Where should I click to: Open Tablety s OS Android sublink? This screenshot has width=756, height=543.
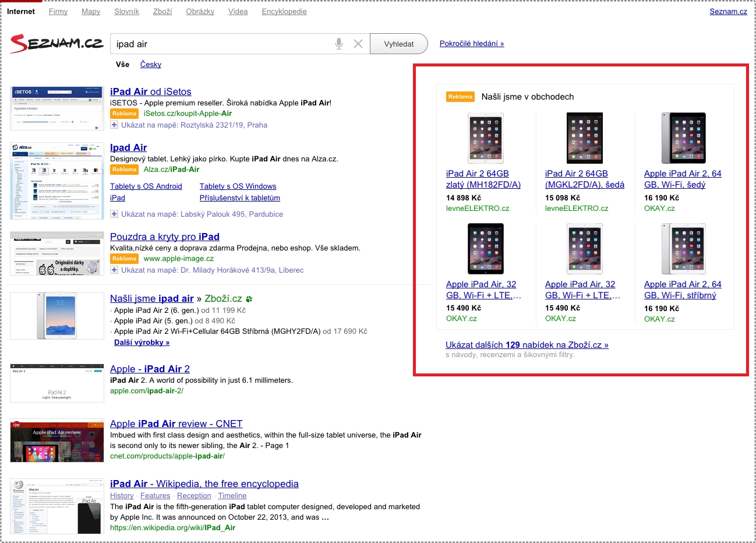[146, 186]
